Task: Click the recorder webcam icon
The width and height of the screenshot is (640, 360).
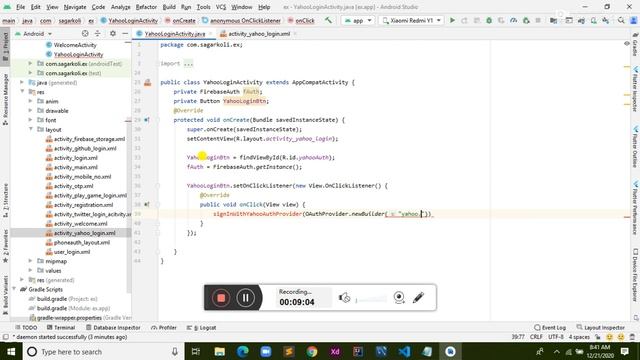Action: [399, 298]
